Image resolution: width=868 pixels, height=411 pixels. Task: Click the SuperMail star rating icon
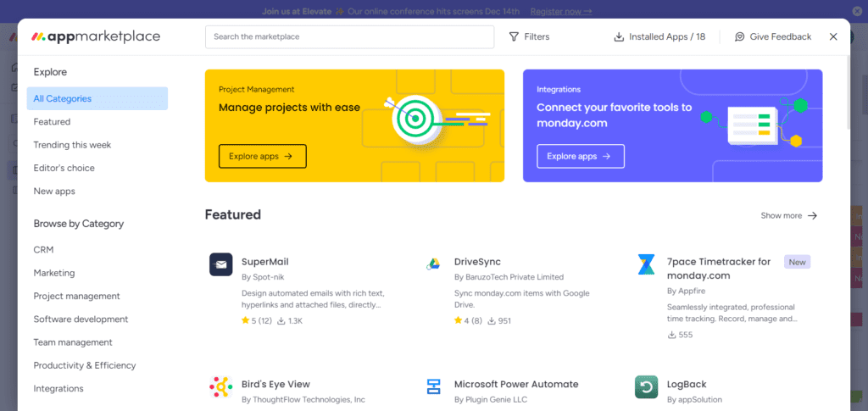(x=245, y=320)
